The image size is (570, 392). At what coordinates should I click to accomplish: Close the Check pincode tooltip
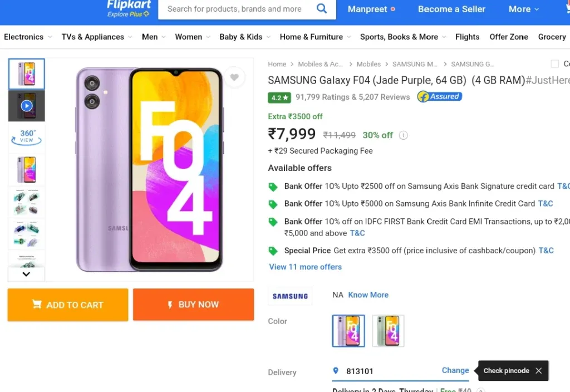pos(539,370)
